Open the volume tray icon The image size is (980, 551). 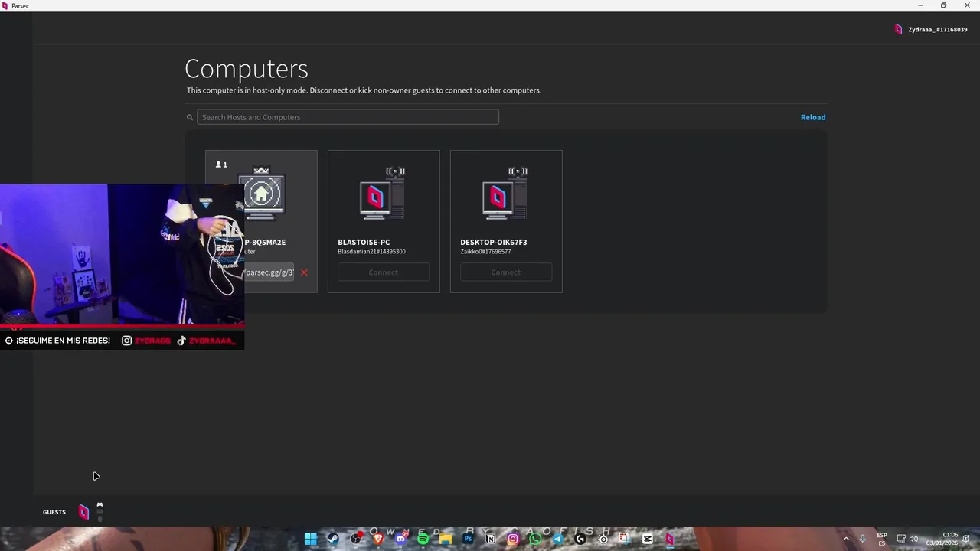coord(913,539)
